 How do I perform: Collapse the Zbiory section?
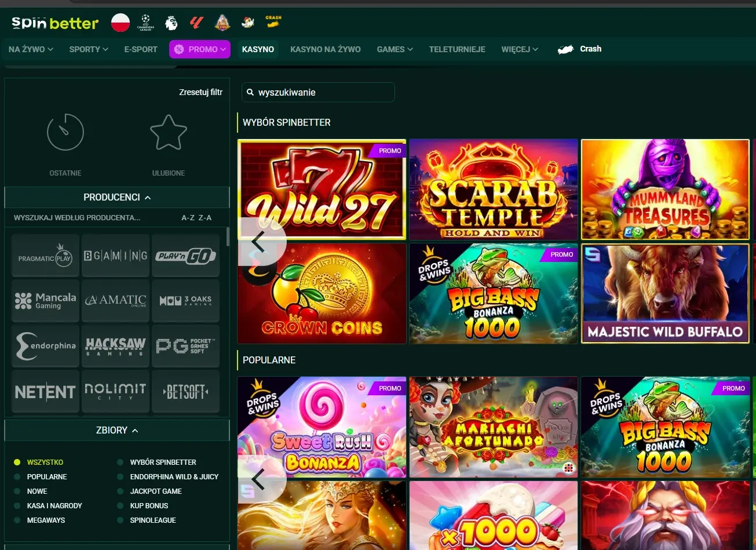(117, 430)
